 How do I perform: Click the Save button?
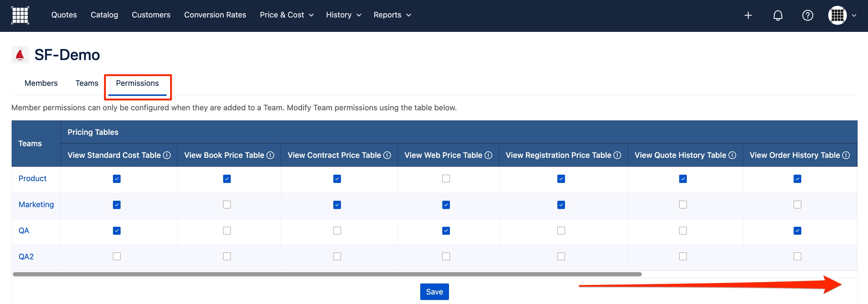434,291
